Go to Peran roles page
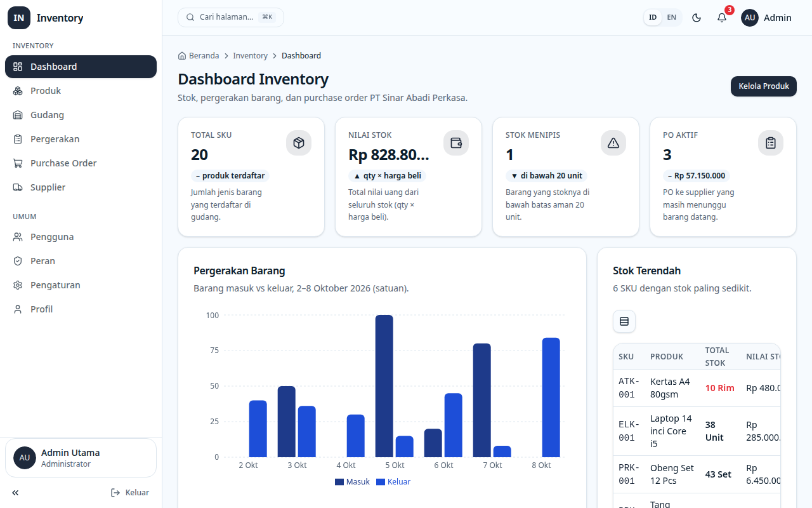 (x=81, y=261)
